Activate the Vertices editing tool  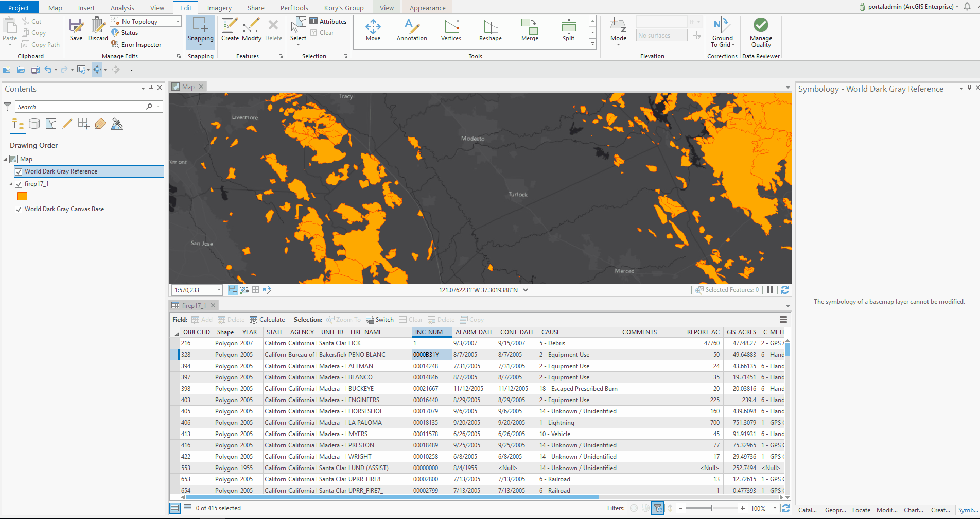[x=451, y=30]
